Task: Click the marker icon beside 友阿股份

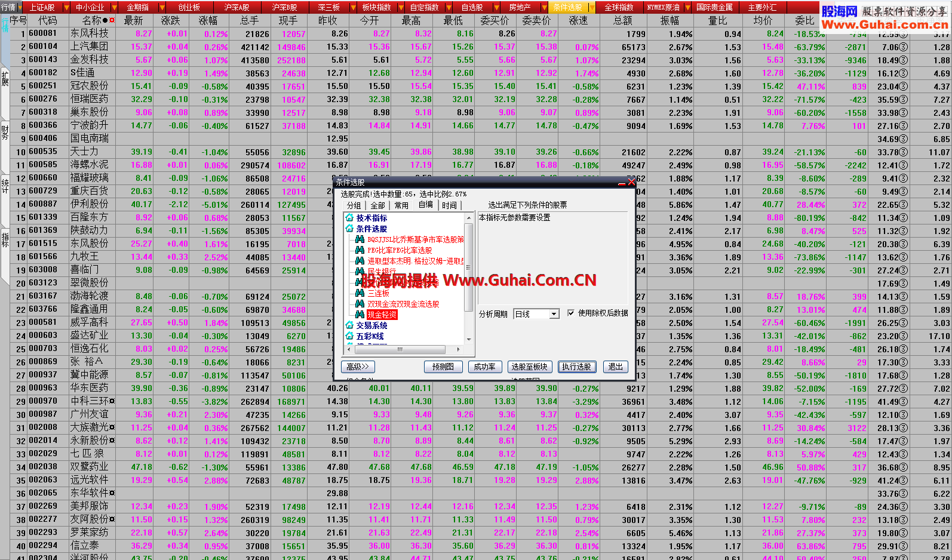Action: [x=112, y=519]
